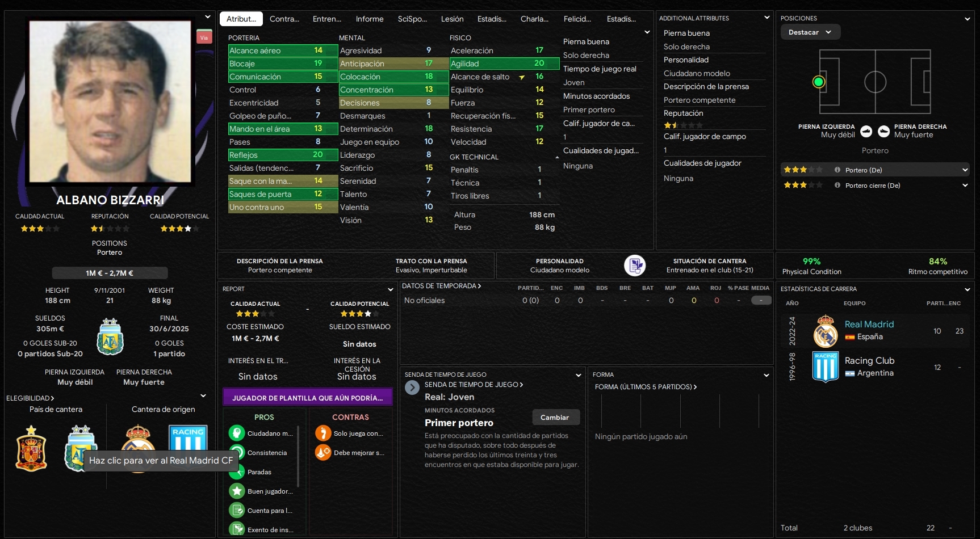980x539 pixels.
Task: Expand the Portero (De) role dropdown
Action: pos(965,170)
